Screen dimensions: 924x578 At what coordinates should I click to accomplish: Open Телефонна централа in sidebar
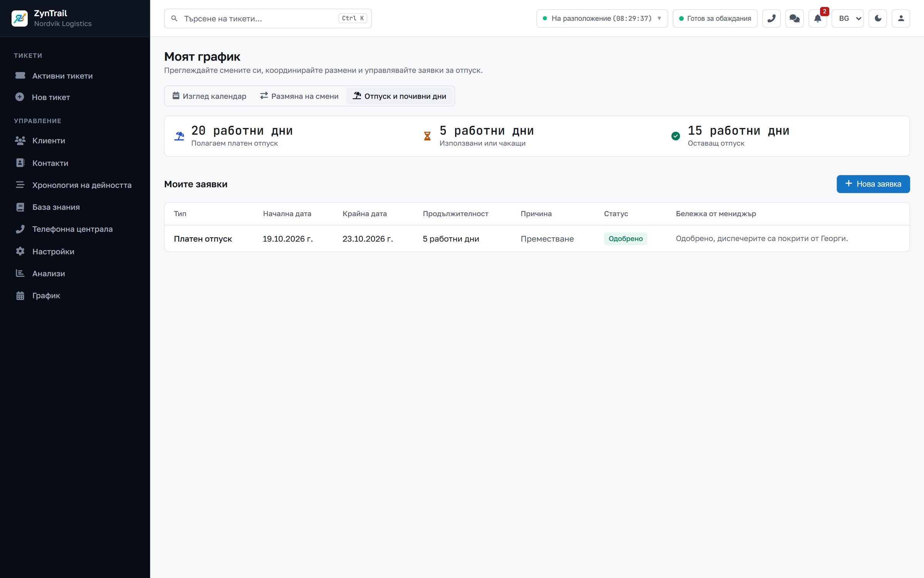pos(75,229)
